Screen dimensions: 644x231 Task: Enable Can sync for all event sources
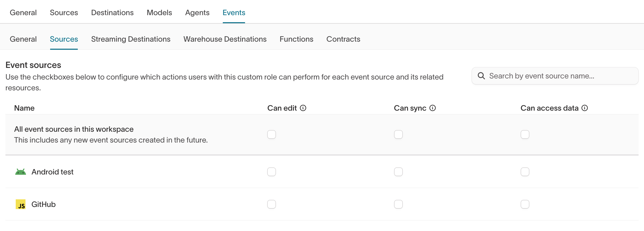[398, 134]
